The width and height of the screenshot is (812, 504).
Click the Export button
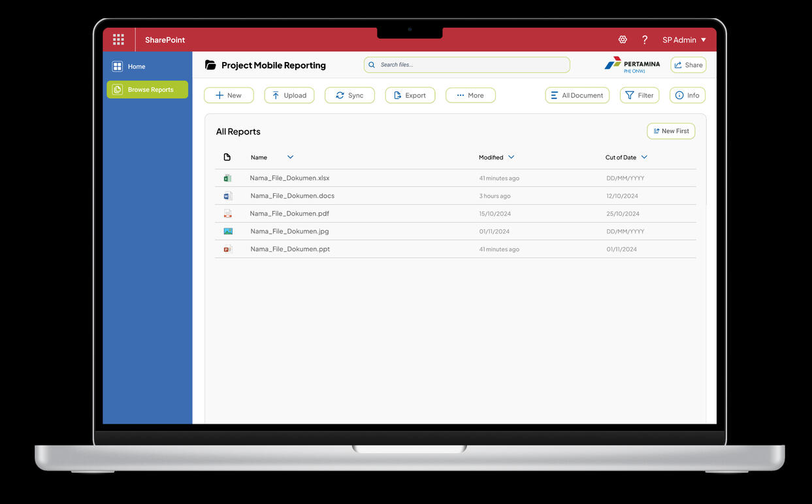pos(410,95)
